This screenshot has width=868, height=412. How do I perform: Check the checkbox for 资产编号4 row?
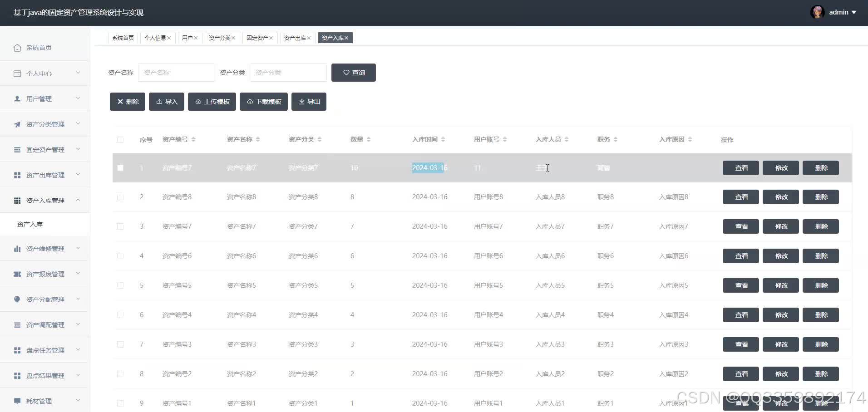pyautogui.click(x=120, y=315)
